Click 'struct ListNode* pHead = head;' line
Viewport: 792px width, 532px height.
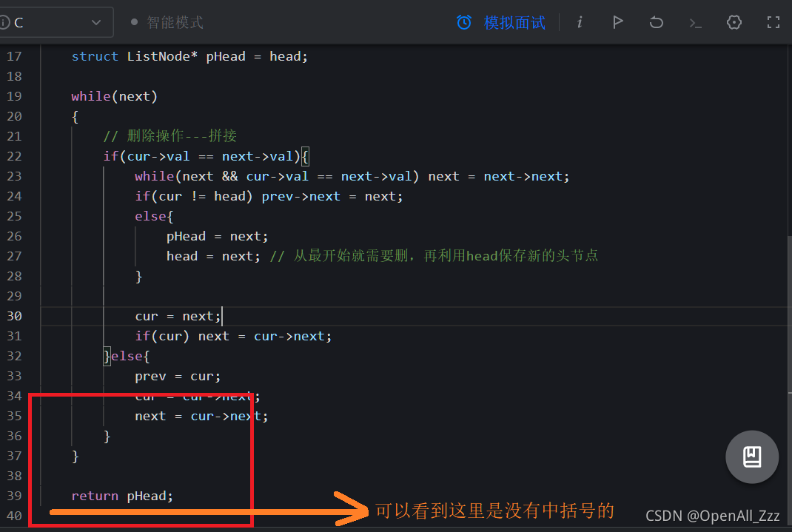point(189,56)
